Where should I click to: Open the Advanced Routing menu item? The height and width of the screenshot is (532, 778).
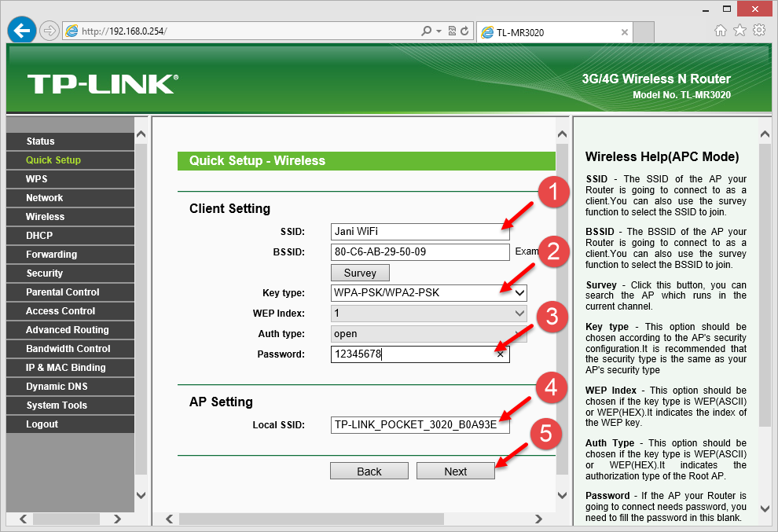(70, 330)
